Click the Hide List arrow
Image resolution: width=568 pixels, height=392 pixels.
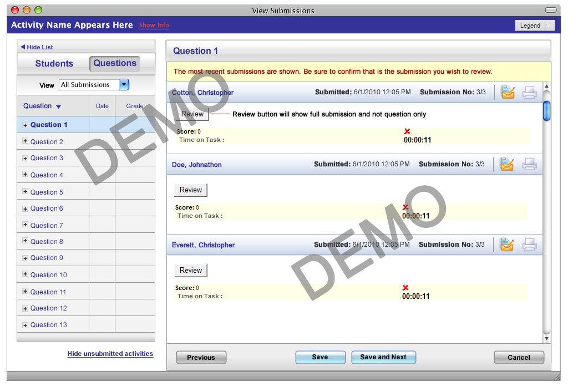click(23, 47)
